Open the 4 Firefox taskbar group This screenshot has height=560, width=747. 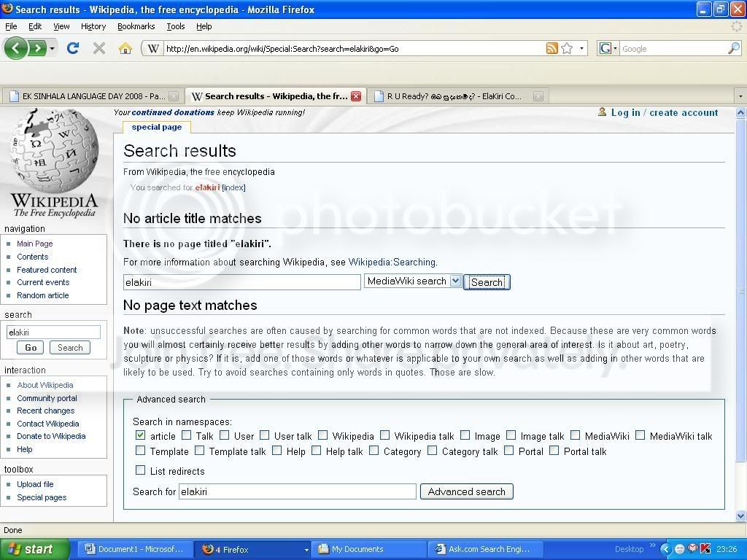click(252, 549)
